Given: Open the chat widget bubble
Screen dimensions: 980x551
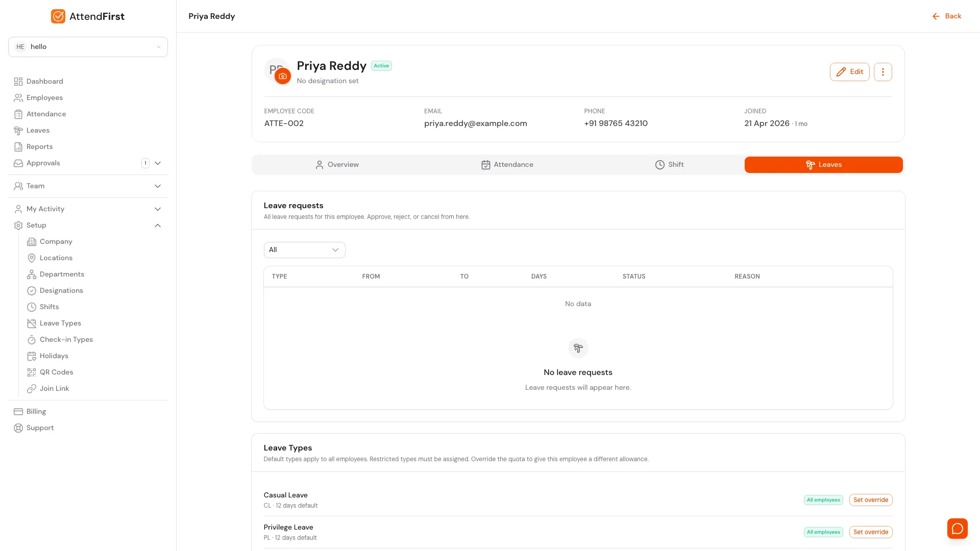Looking at the screenshot, I should (x=958, y=529).
